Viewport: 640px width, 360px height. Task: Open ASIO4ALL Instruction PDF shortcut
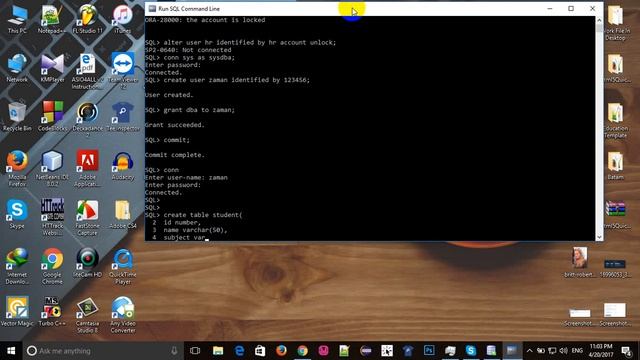[87, 71]
